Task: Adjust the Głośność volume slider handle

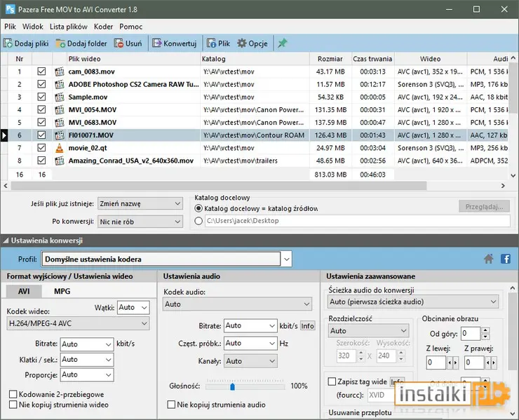Action: click(232, 386)
